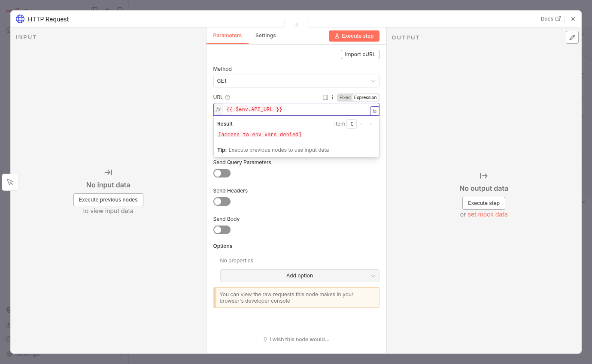This screenshot has width=592, height=364.
Task: Open the URL field three-dot options menu
Action: coord(333,97)
